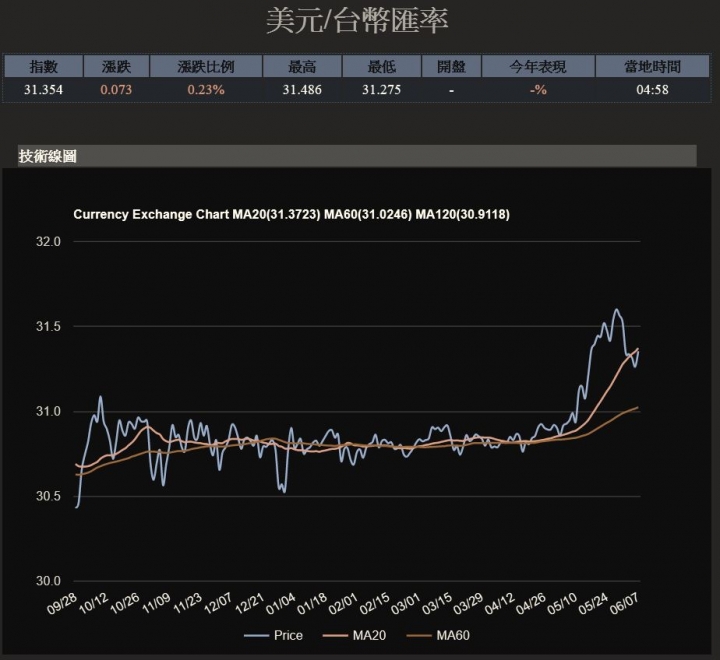Viewport: 720px width, 660px height.
Task: Click the 31.5 y-axis label
Action: pyautogui.click(x=48, y=327)
